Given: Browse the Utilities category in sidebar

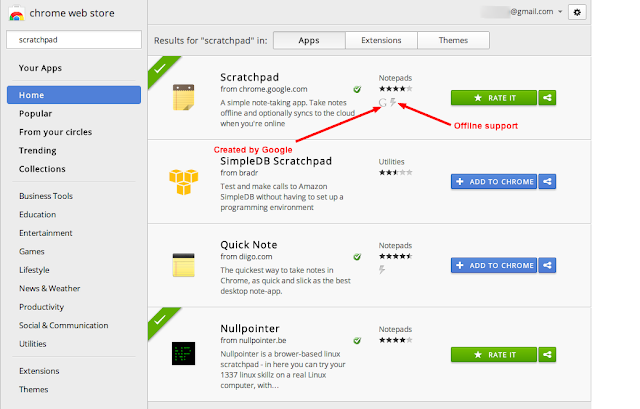Looking at the screenshot, I should tap(33, 344).
